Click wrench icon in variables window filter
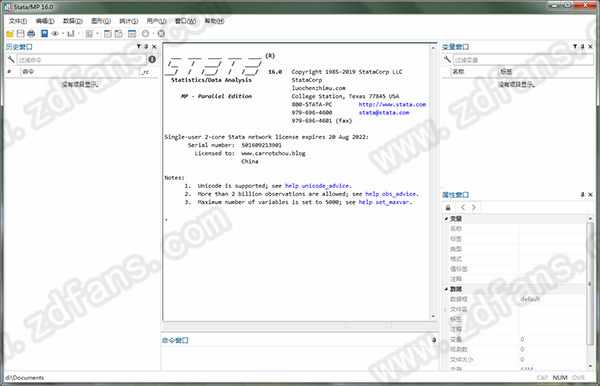Image resolution: width=600 pixels, height=386 pixels. coord(447,59)
